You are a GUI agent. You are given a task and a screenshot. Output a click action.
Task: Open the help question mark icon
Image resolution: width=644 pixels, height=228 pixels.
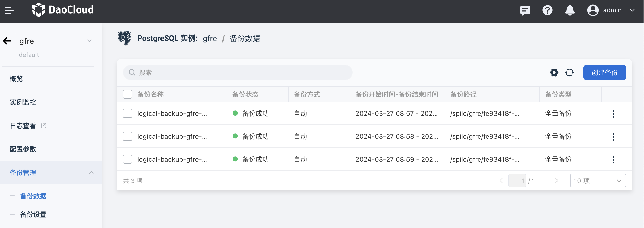point(547,10)
